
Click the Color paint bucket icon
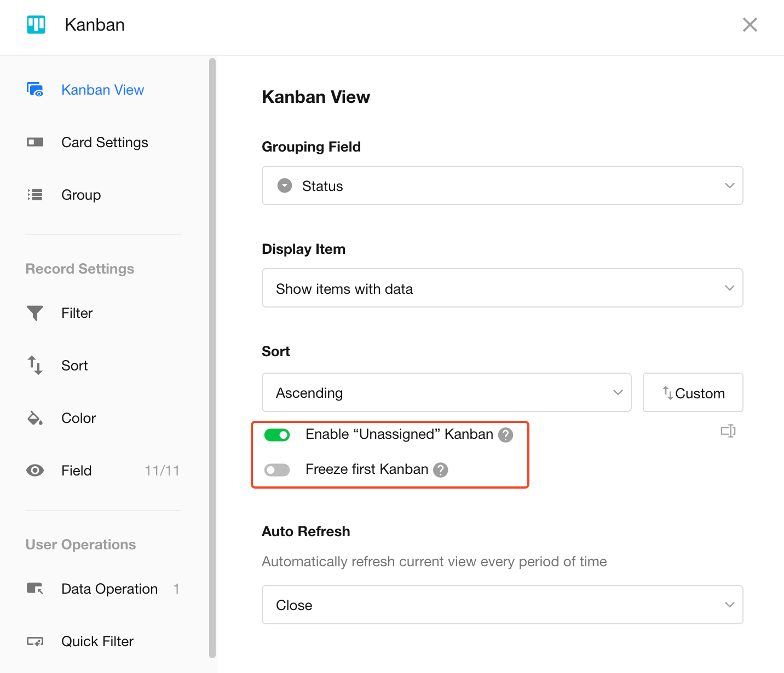35,418
